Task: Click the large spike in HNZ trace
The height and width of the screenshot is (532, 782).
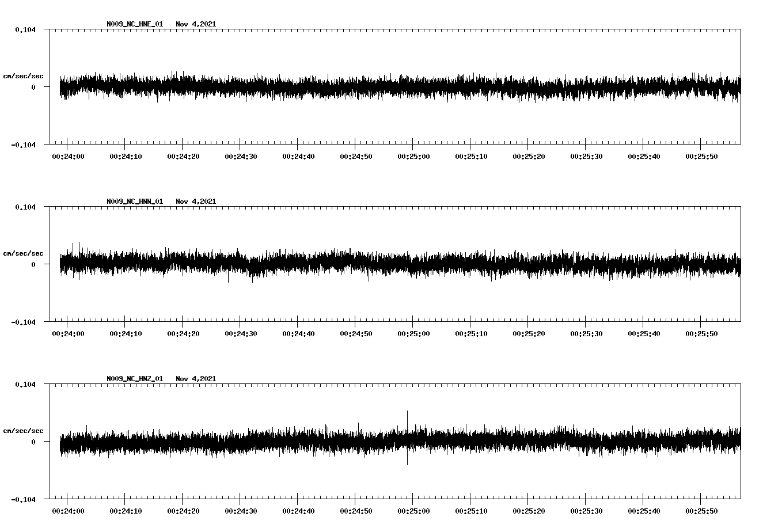Action: click(407, 438)
